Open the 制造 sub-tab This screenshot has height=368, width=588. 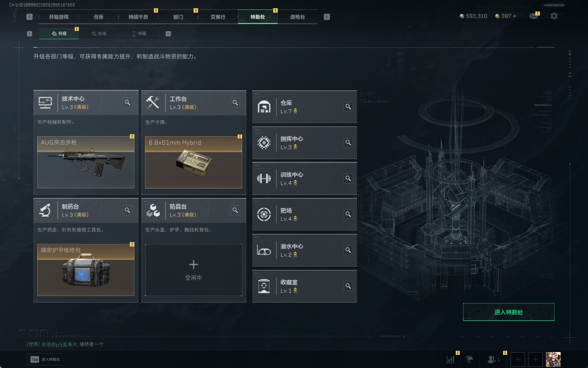coord(99,34)
